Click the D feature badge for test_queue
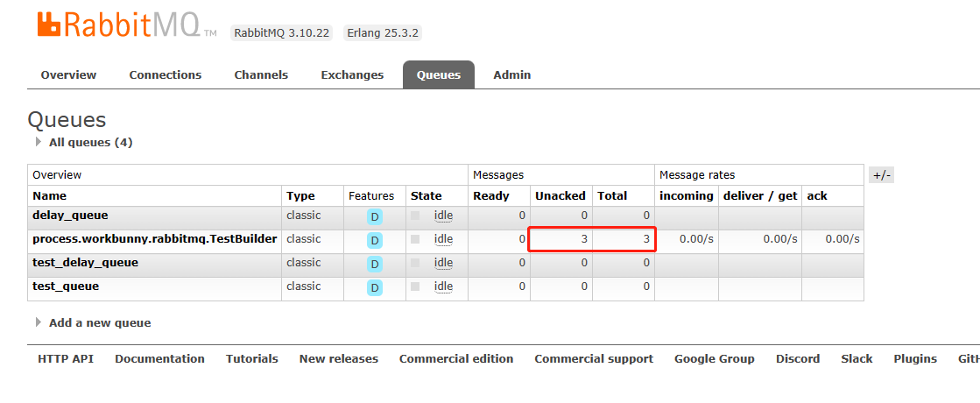Image resolution: width=980 pixels, height=403 pixels. pyautogui.click(x=374, y=288)
